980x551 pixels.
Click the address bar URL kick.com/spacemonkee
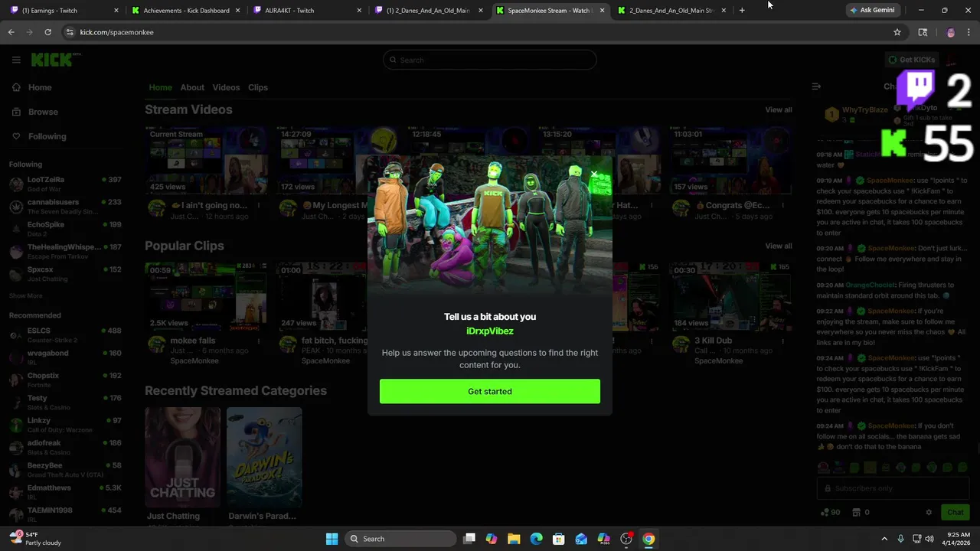coord(116,32)
